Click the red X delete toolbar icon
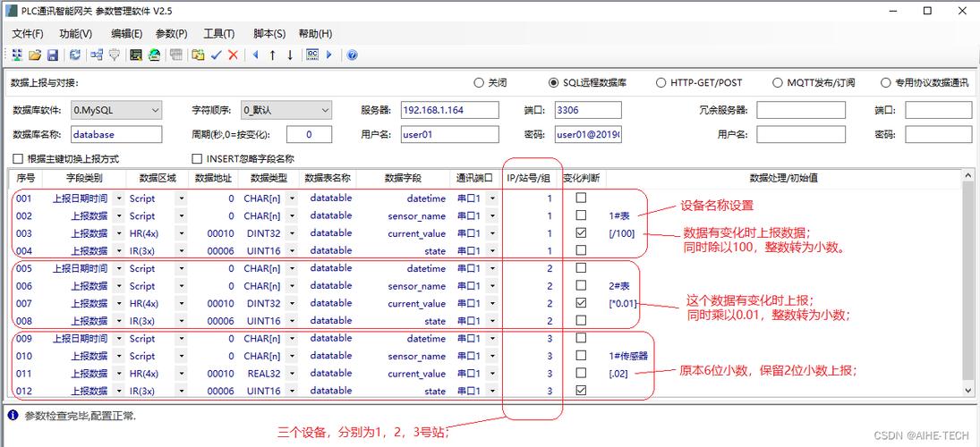Viewport: 980px width, 447px height. (233, 55)
